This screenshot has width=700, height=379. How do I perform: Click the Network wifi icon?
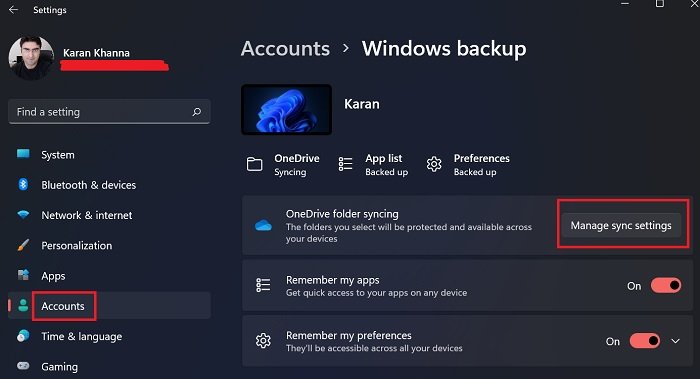click(x=23, y=215)
